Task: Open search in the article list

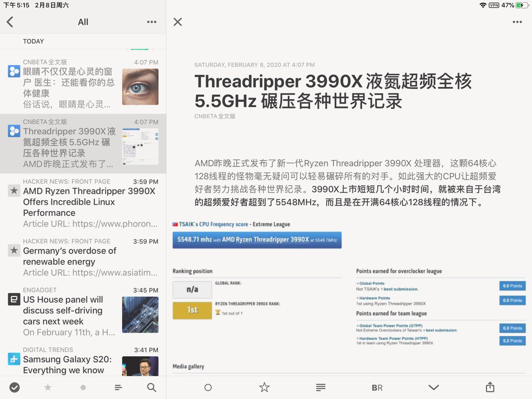Action: (x=152, y=387)
